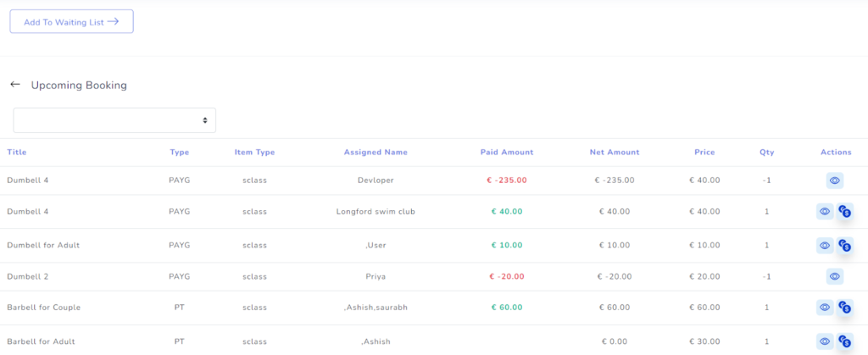Image resolution: width=868 pixels, height=355 pixels.
Task: Open payment icon for Barbell for Couple row
Action: [844, 308]
